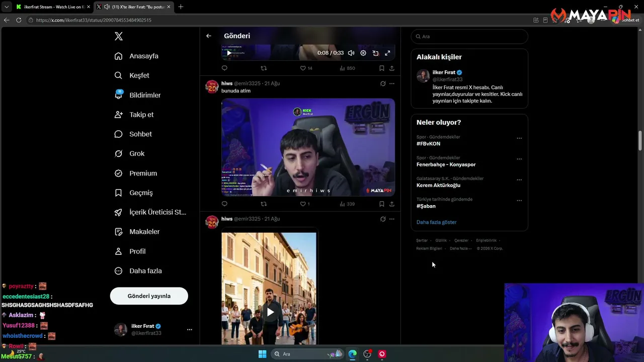Screen dimensions: 644x362
Task: Go to Anasayfa in the sidebar
Action: (136, 56)
